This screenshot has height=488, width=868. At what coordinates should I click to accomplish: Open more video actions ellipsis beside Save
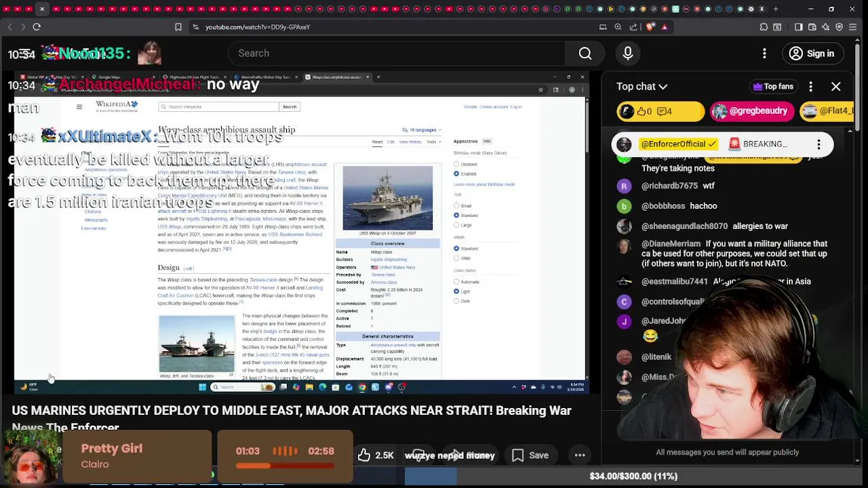(580, 455)
